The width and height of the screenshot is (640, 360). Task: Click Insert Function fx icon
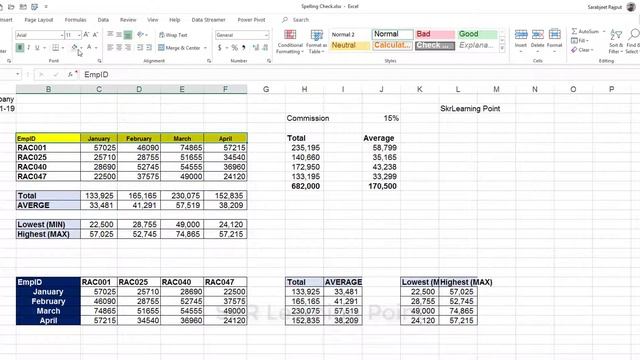pyautogui.click(x=70, y=75)
